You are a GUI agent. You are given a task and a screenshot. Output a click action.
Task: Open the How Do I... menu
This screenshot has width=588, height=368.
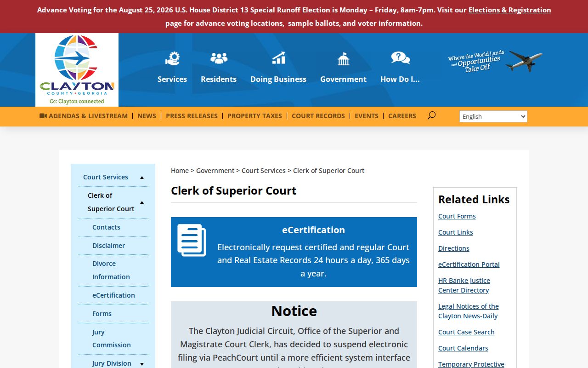pos(400,79)
